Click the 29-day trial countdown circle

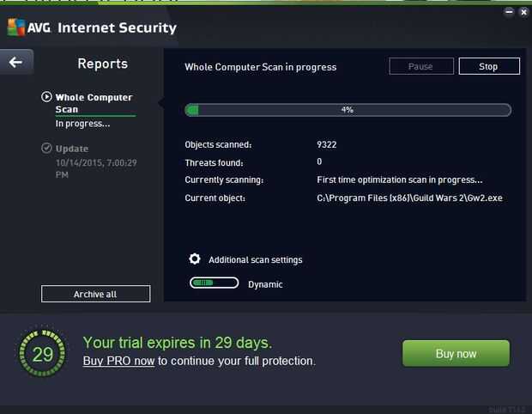point(40,353)
